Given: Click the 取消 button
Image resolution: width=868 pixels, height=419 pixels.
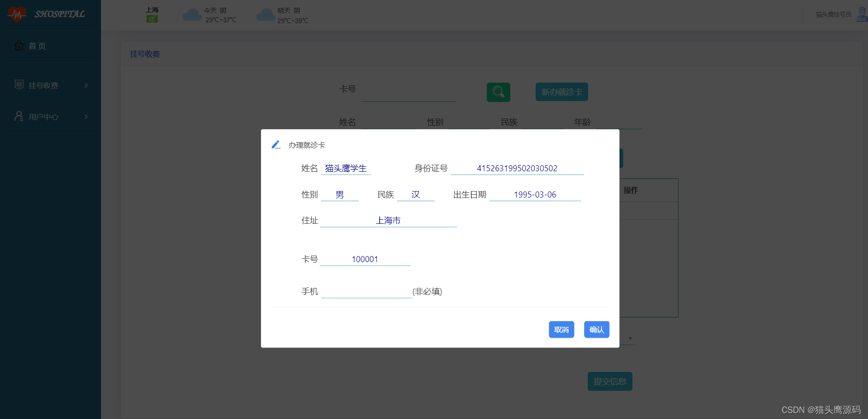Looking at the screenshot, I should click(x=561, y=329).
